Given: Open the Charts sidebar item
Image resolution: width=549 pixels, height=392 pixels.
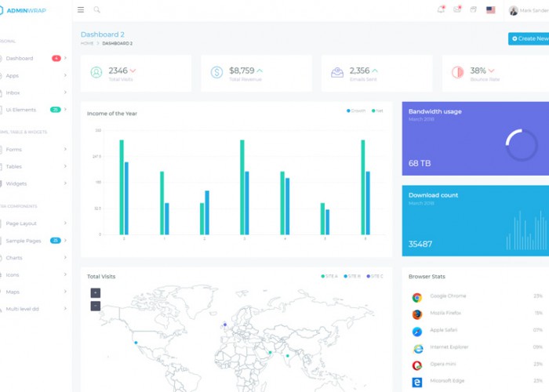Looking at the screenshot, I should (14, 258).
